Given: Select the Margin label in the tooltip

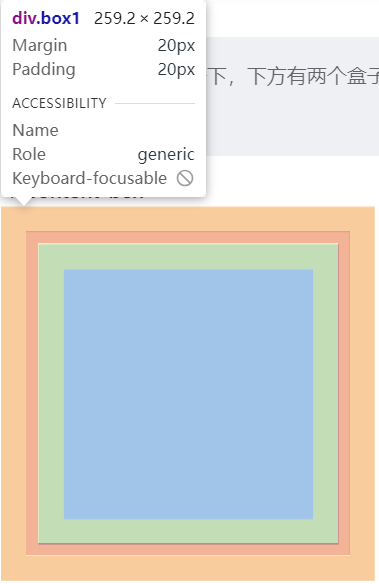Looking at the screenshot, I should coord(40,45).
